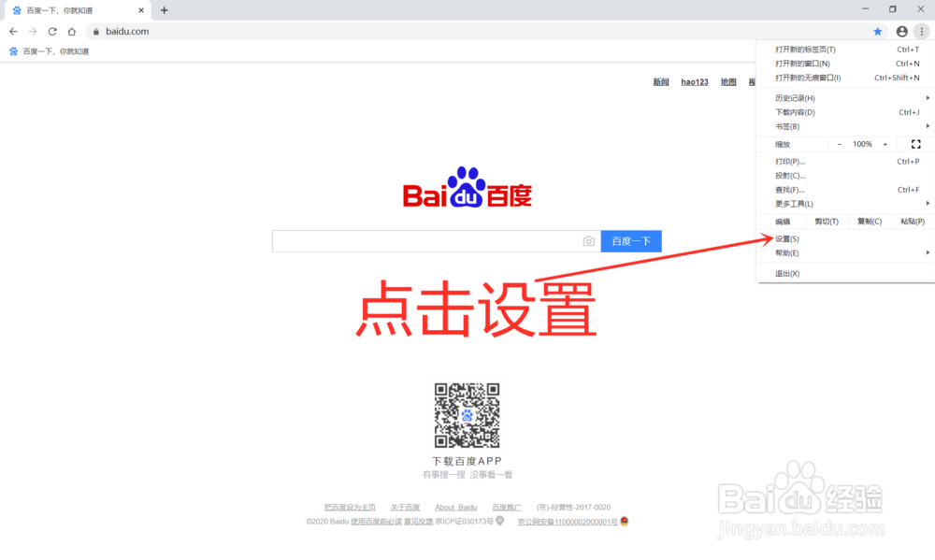
Task: Click the 百度一下 search button
Action: 631,241
